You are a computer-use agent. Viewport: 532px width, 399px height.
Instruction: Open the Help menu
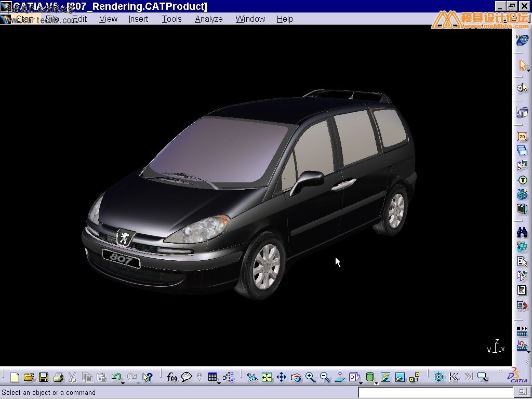pos(285,19)
